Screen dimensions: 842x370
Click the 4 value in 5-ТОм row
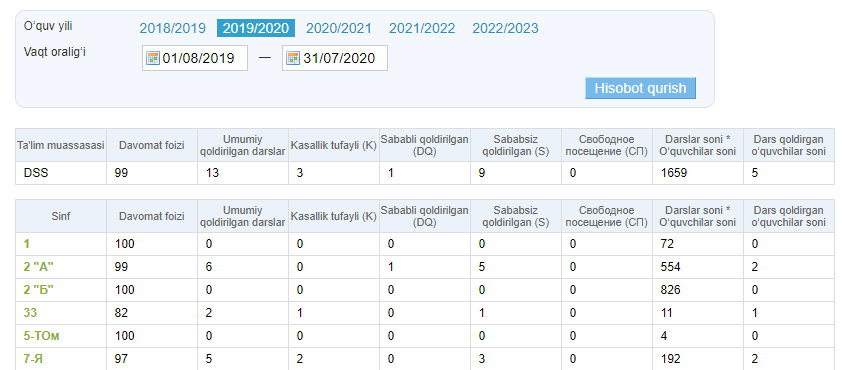tap(664, 336)
